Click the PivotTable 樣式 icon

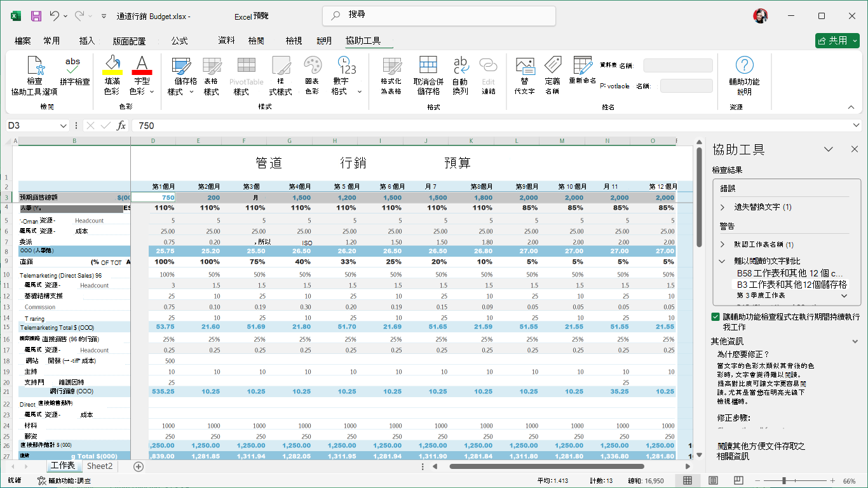pyautogui.click(x=246, y=65)
